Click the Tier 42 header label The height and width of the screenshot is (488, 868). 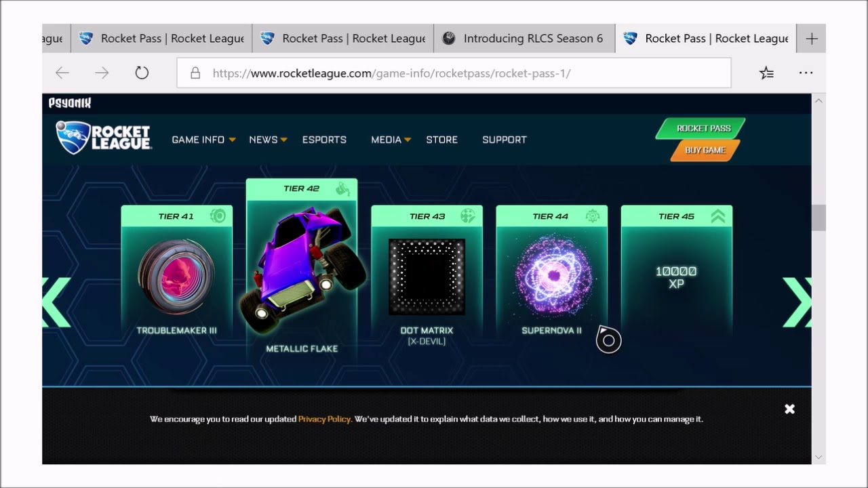click(302, 188)
